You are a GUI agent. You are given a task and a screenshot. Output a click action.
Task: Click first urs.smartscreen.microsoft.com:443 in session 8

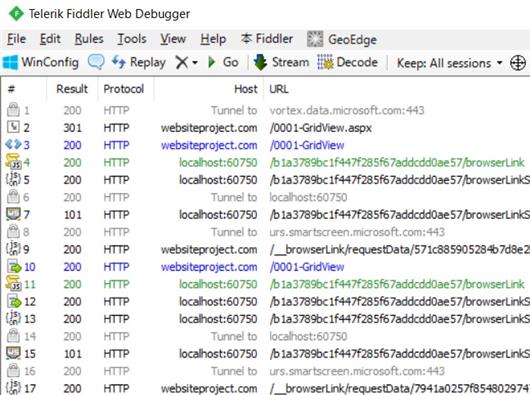click(x=357, y=232)
